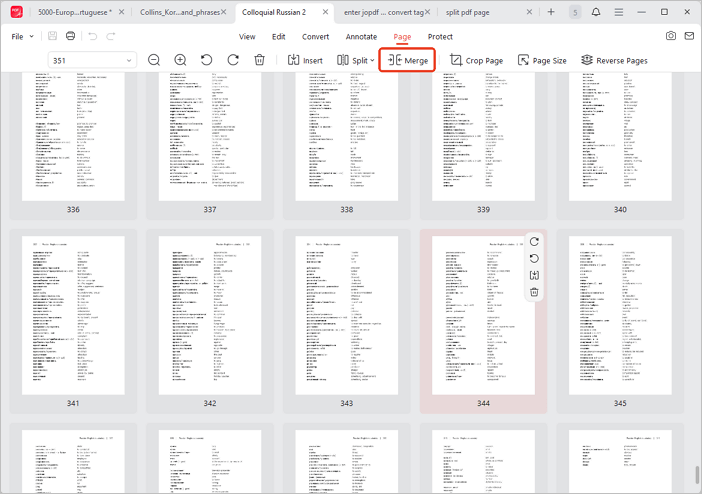Close the 5000-Europ...rtuguese tab
This screenshot has height=494, width=702.
click(x=121, y=12)
